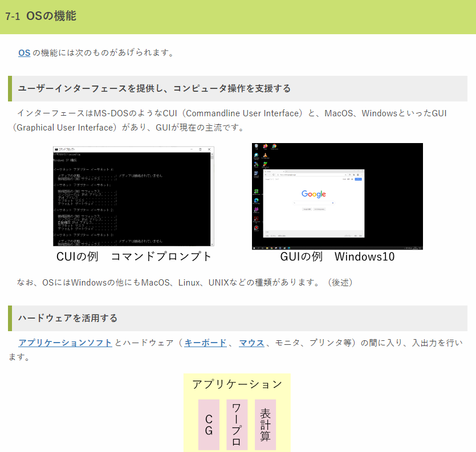Click the Recycle Bin icon on Windows desktop image

[x=257, y=146]
